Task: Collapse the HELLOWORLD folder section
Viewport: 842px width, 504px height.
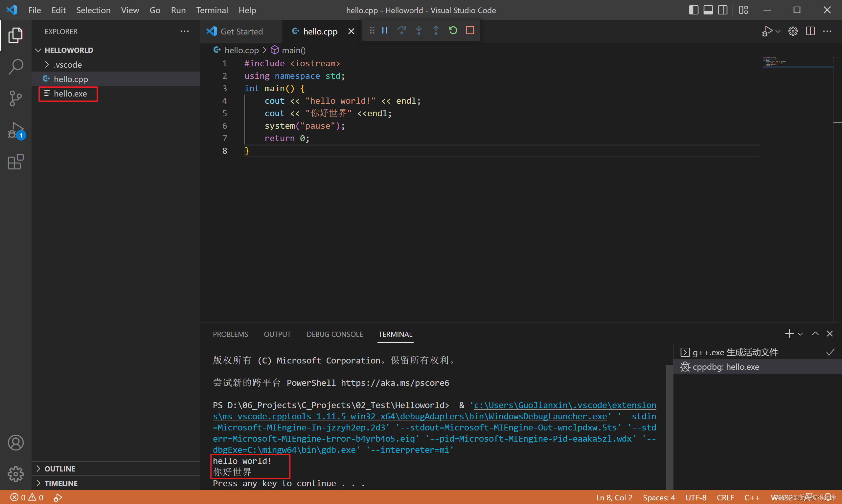Action: [116, 50]
